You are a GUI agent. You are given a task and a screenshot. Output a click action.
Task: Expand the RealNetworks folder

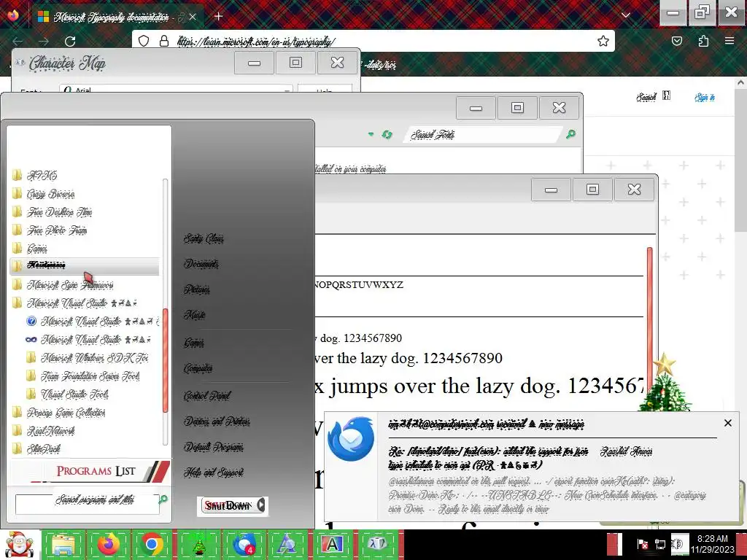coord(43,430)
